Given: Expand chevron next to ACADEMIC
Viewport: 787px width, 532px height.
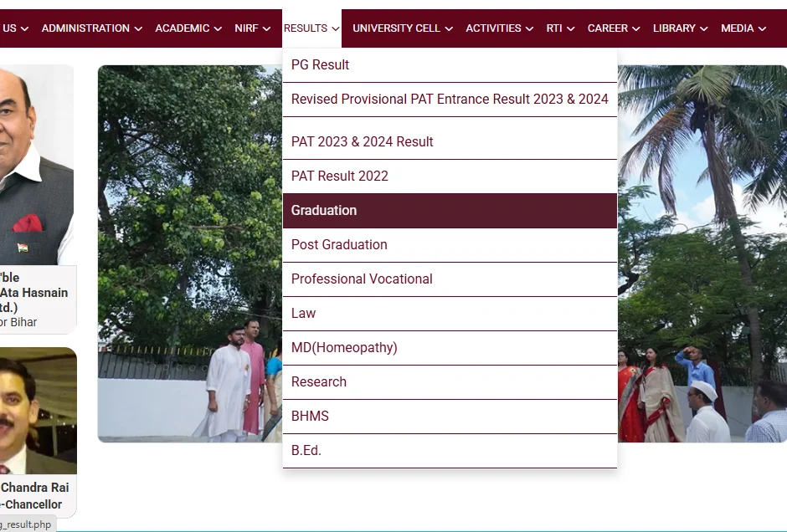Looking at the screenshot, I should point(218,29).
